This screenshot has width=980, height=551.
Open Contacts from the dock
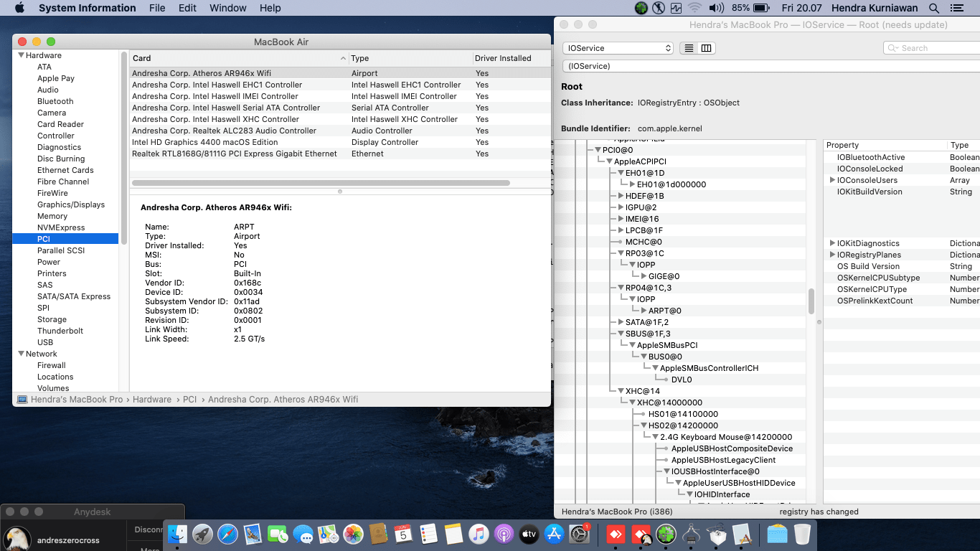coord(378,534)
